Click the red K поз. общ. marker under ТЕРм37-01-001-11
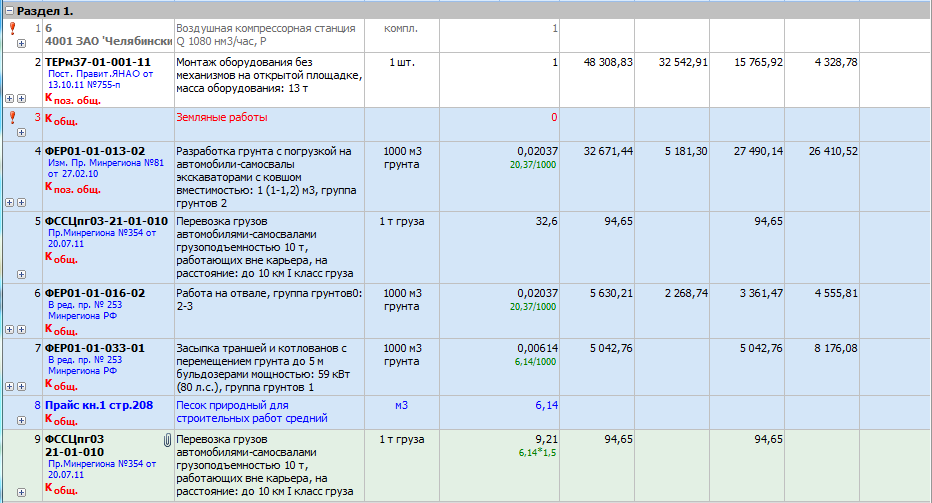Image resolution: width=932 pixels, height=503 pixels. [x=72, y=98]
